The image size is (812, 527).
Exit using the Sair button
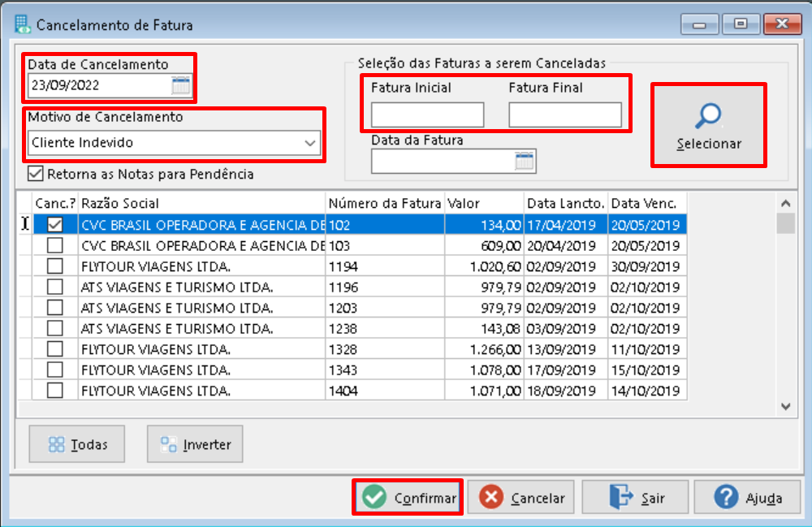pyautogui.click(x=635, y=498)
